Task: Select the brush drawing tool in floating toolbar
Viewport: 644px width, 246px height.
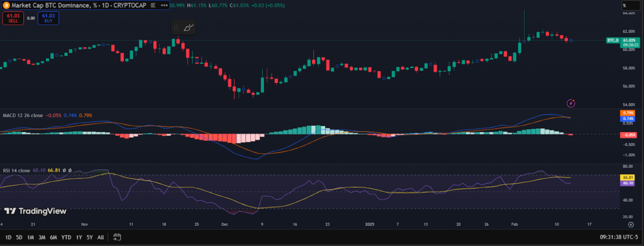Action: (189, 28)
